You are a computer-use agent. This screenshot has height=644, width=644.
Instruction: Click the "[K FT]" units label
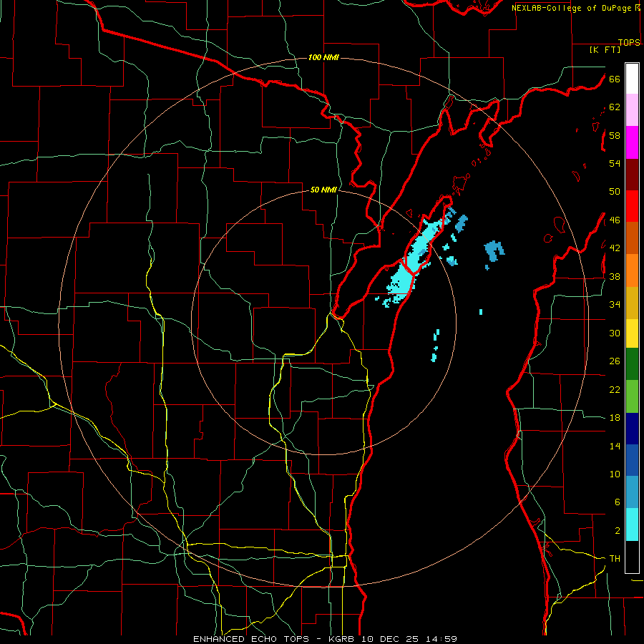coord(605,49)
